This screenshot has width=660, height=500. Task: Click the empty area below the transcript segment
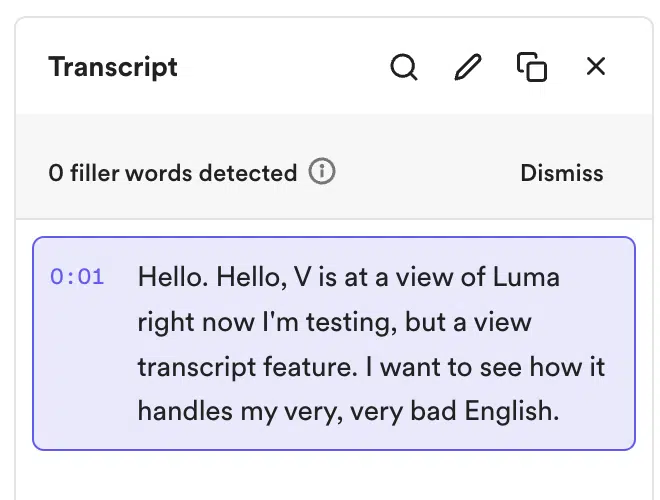(x=334, y=476)
